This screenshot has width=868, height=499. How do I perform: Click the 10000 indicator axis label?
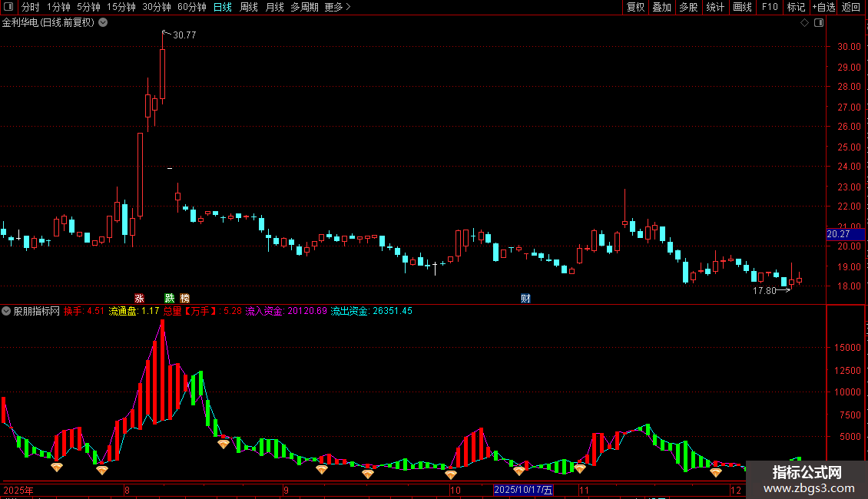point(847,392)
